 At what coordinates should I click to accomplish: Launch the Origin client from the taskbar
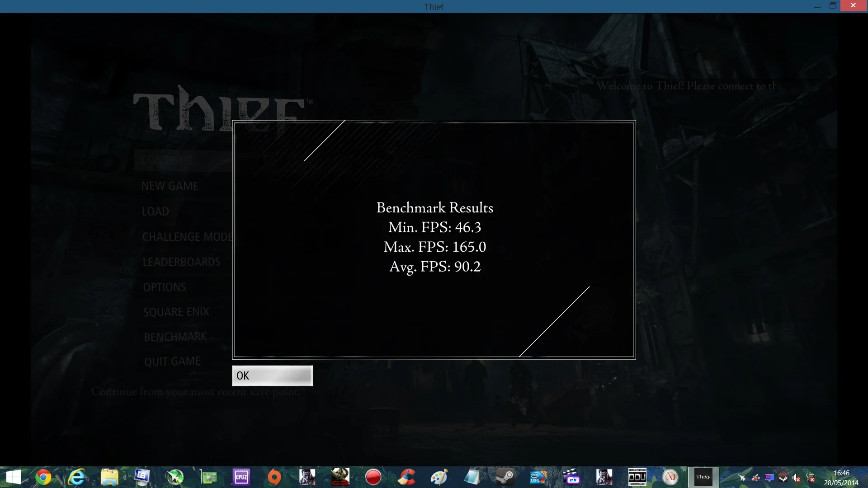coord(274,477)
